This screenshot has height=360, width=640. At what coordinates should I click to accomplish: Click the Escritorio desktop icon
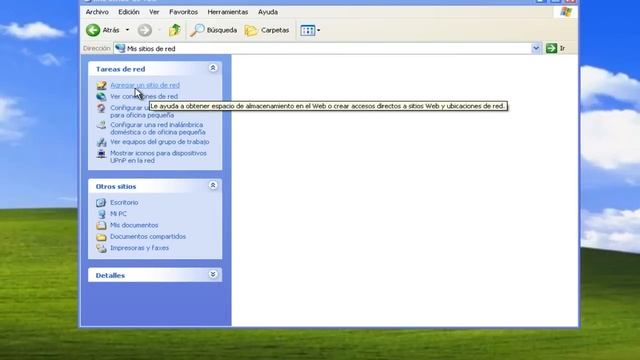[101, 202]
